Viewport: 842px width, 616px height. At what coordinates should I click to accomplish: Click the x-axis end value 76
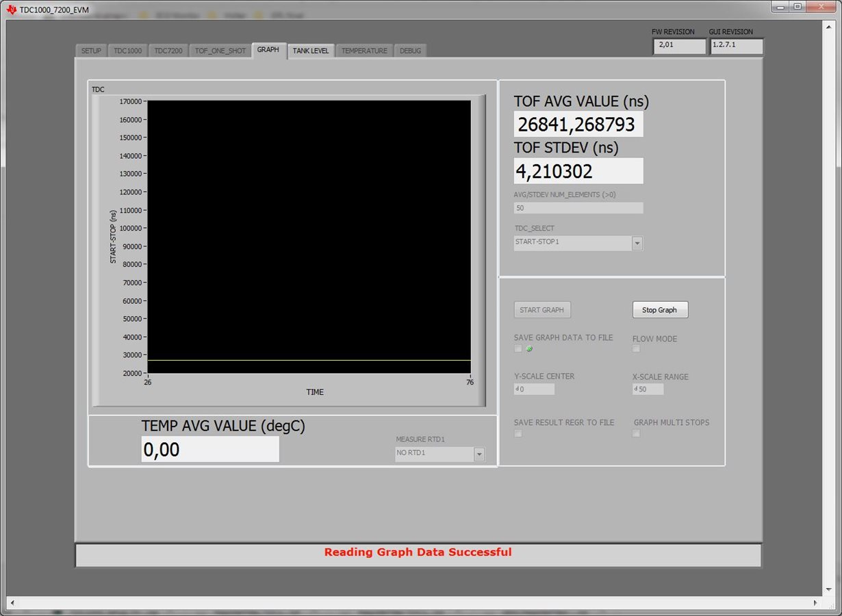[470, 383]
